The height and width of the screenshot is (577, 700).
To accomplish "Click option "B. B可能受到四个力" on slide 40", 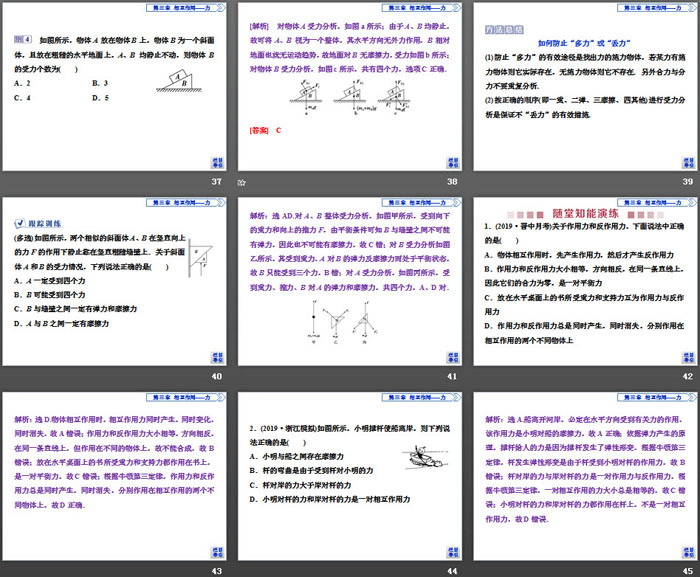I will point(50,295).
